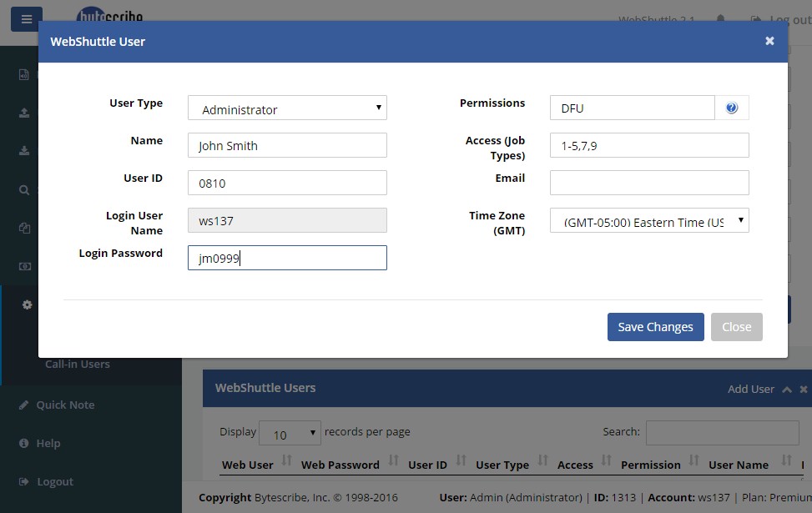Click the Permissions field showing DFU

[633, 108]
